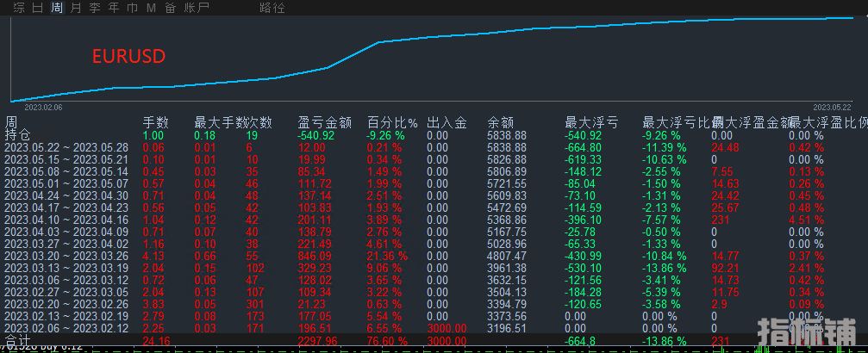Open the 路径 path tab
The height and width of the screenshot is (353, 868).
coord(272,8)
